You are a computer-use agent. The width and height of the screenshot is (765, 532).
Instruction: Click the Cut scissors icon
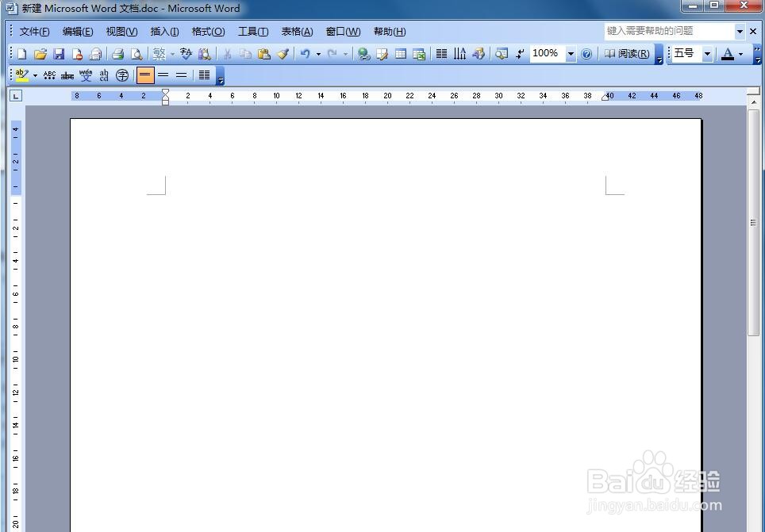(227, 54)
